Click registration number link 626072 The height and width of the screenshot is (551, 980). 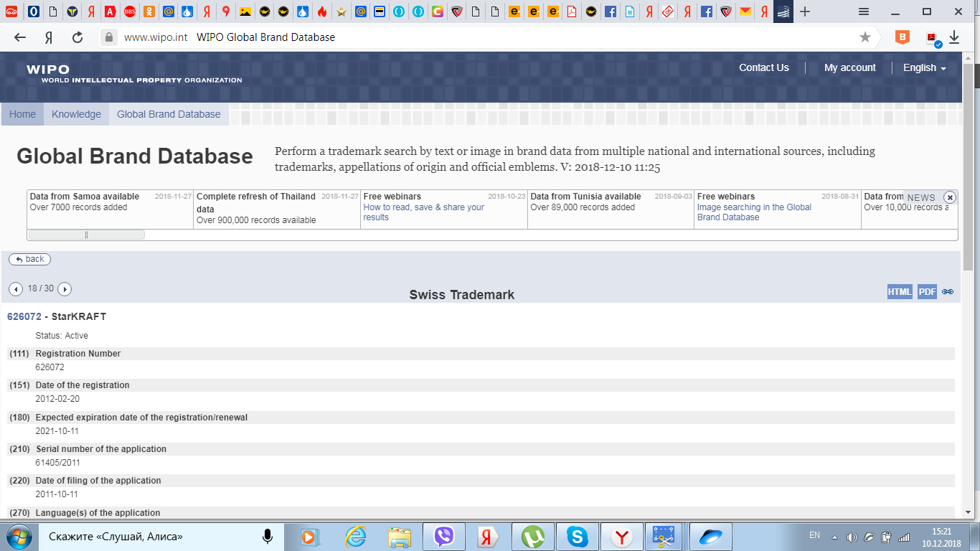(24, 316)
